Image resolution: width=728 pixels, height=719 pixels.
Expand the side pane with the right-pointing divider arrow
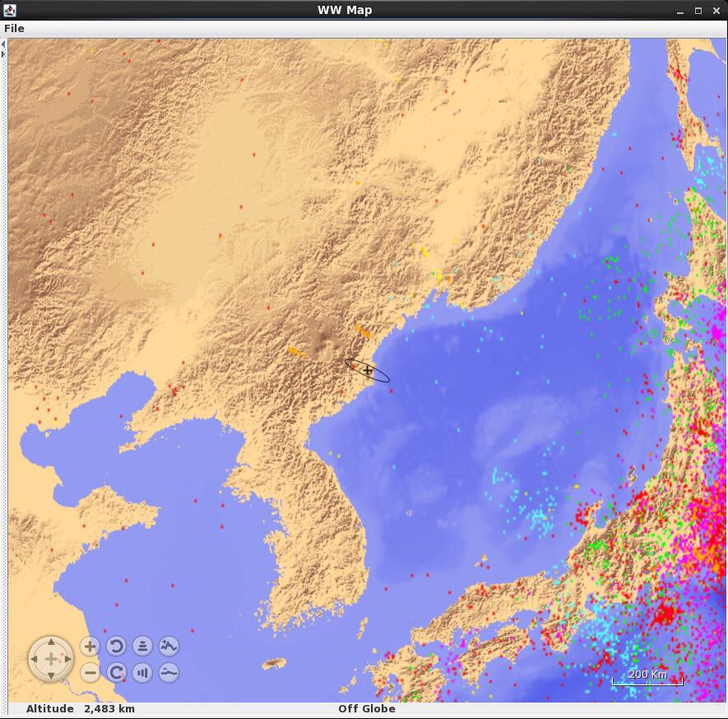pyautogui.click(x=3, y=54)
